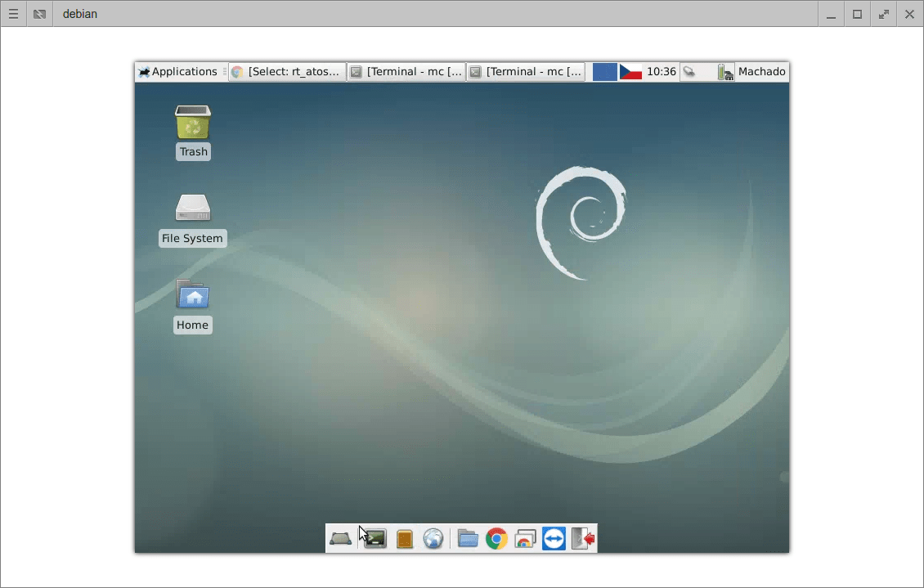Viewport: 924px width, 588px height.
Task: Switch to the Select: rt_atos Chrome window
Action: tap(287, 72)
